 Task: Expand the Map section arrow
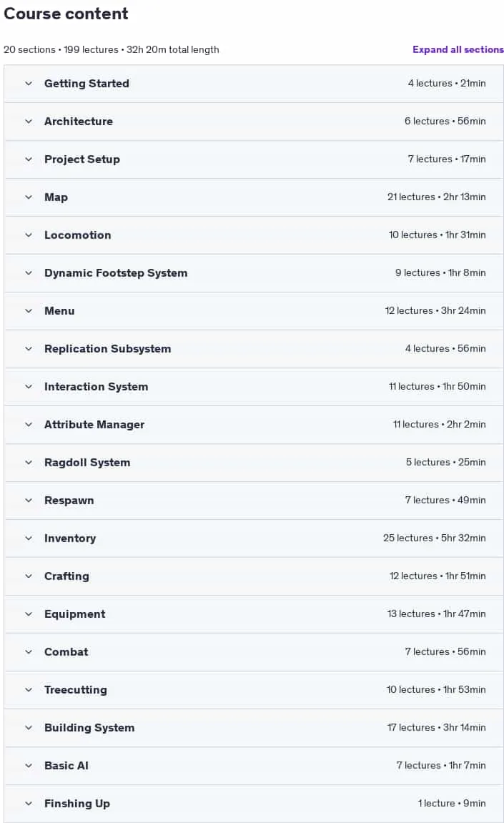[x=29, y=197]
